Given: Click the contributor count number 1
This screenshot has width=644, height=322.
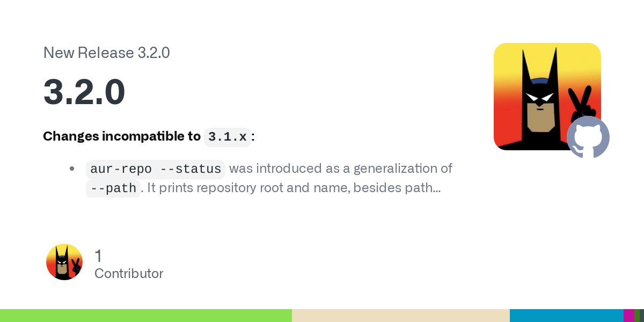Looking at the screenshot, I should pyautogui.click(x=98, y=256).
